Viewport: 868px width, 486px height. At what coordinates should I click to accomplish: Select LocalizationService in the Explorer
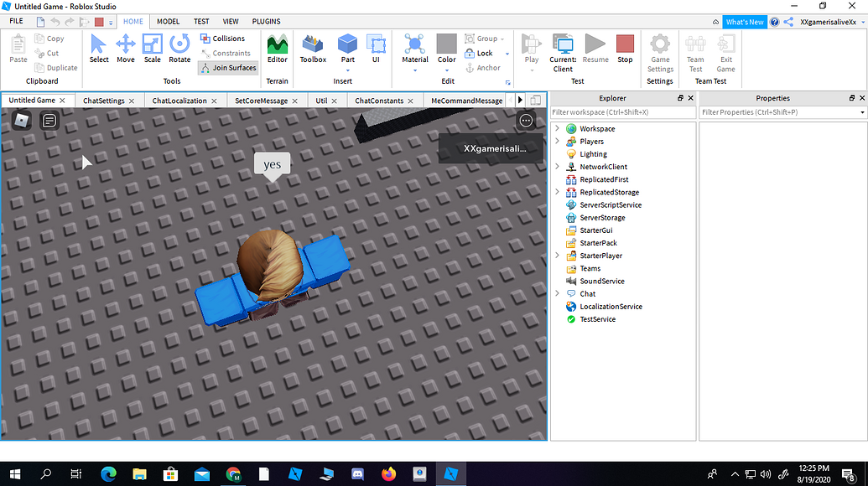[x=611, y=307]
